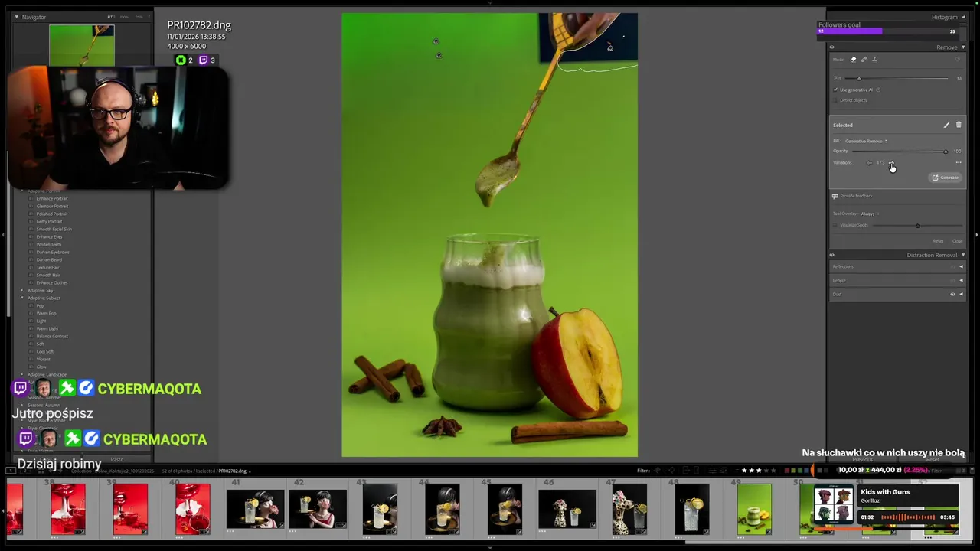The image size is (980, 551).
Task: Apply Glamour Portrait preset
Action: point(52,206)
